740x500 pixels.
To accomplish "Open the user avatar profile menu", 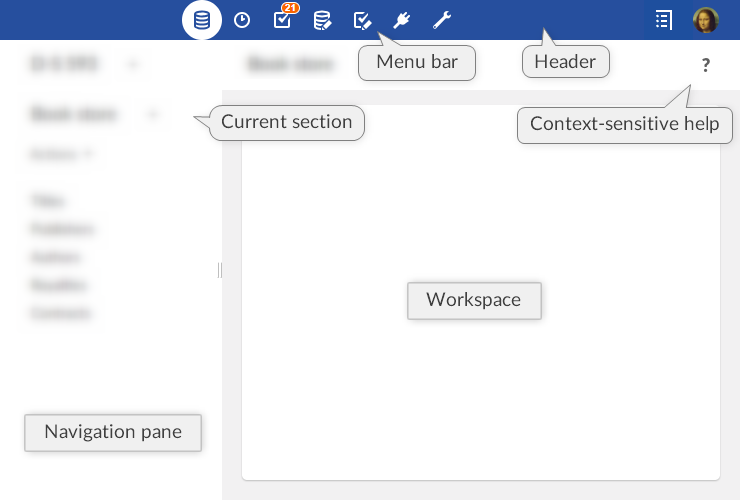I will pyautogui.click(x=706, y=20).
